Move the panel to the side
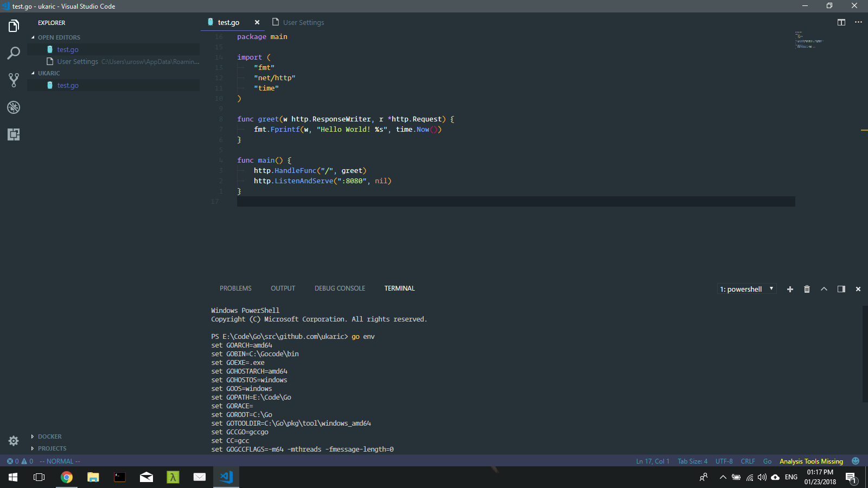 click(x=841, y=289)
